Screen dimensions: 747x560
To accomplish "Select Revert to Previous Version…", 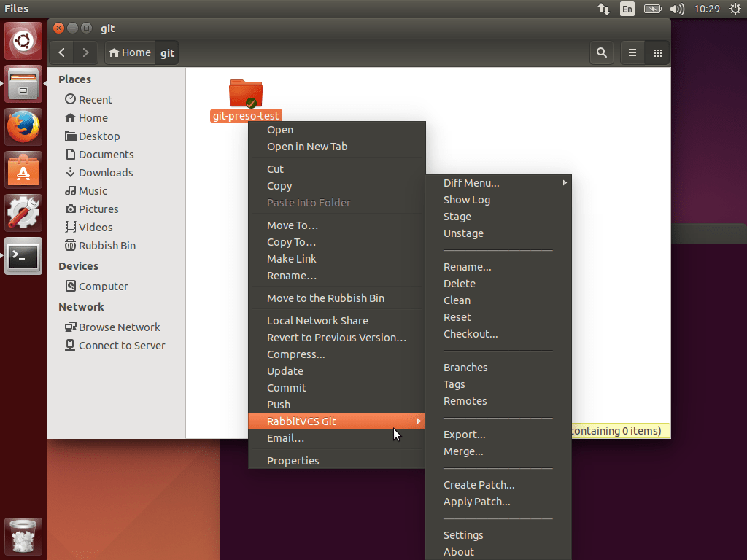I will click(x=337, y=337).
